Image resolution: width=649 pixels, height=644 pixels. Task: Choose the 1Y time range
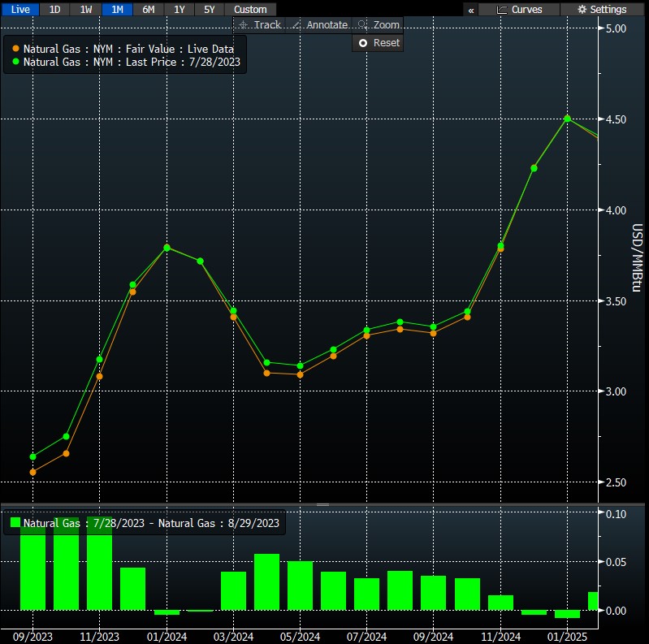pyautogui.click(x=178, y=9)
